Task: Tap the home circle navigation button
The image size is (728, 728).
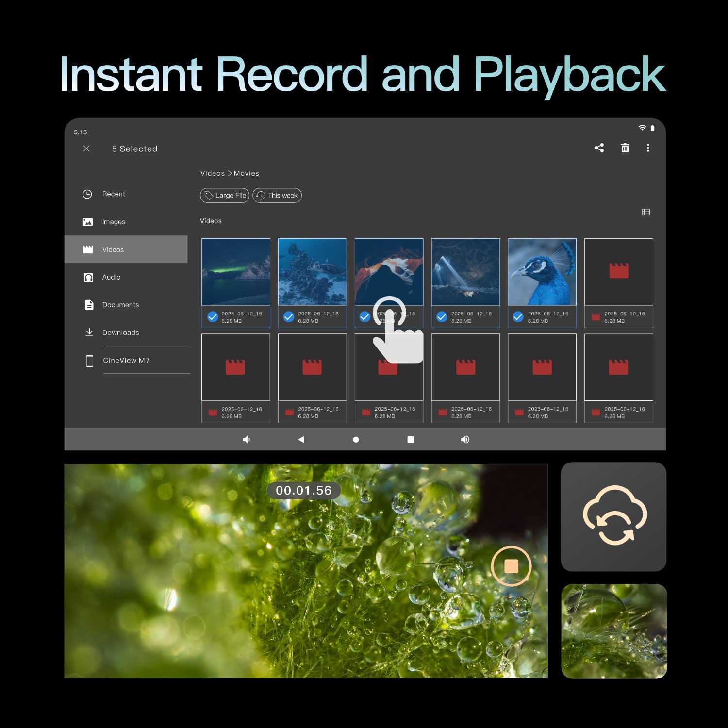Action: point(356,439)
